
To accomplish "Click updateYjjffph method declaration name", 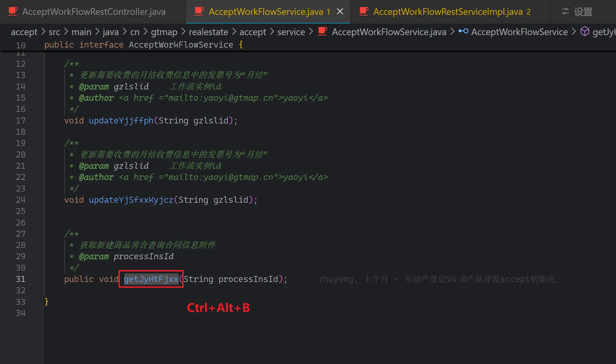I will click(121, 121).
